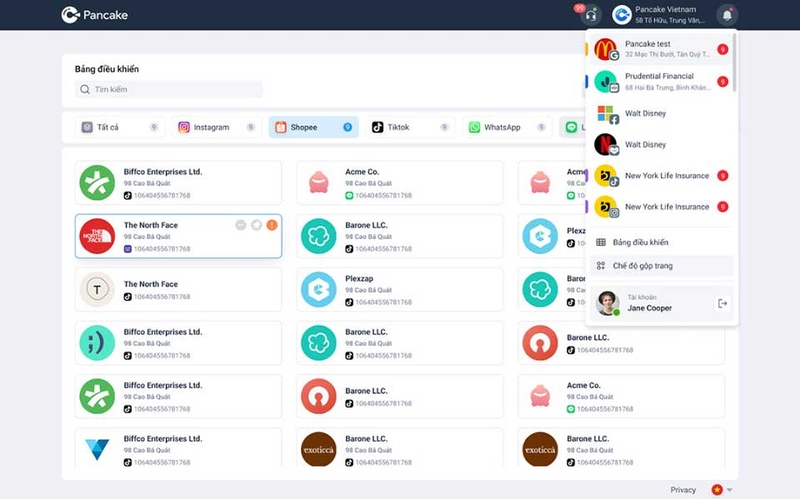Screen dimensions: 800x499
Task: Click the Pancake logo in the header
Action: [x=94, y=15]
